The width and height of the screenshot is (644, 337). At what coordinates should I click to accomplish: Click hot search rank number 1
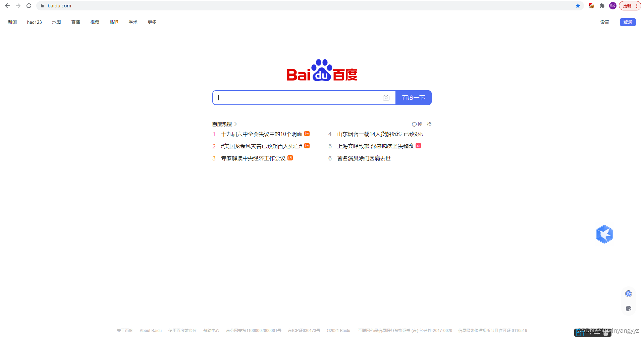point(214,134)
